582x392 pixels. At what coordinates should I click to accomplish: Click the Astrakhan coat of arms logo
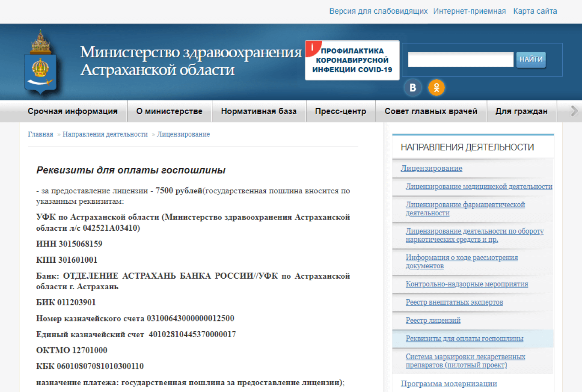pos(41,62)
